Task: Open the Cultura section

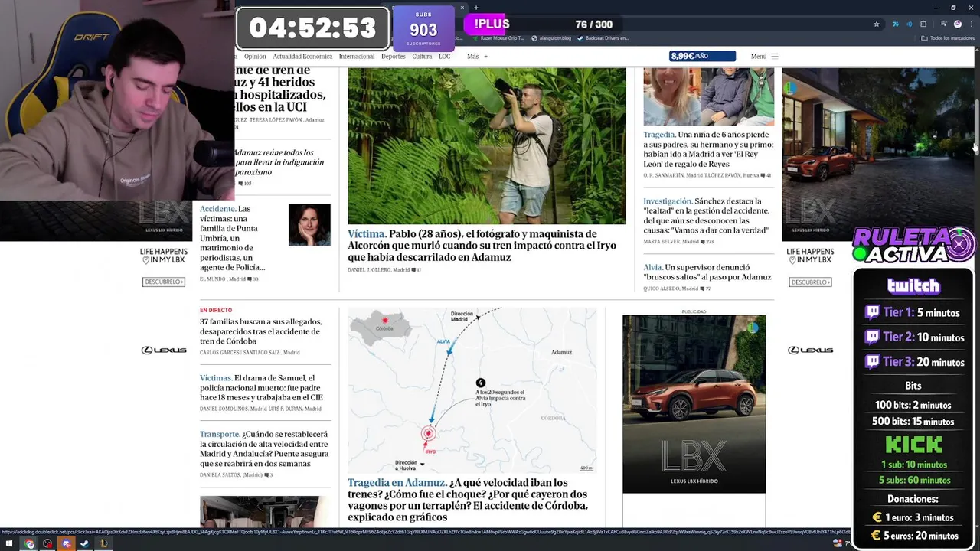Action: click(422, 56)
